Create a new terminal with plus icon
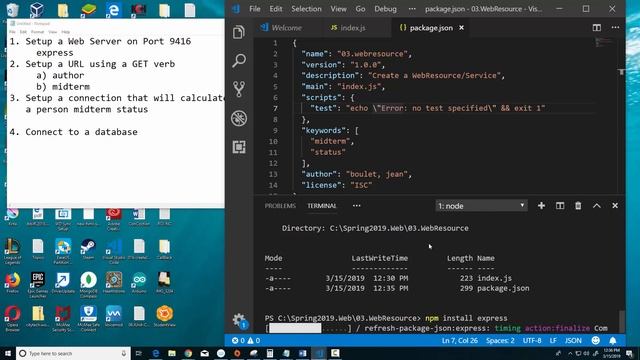This screenshot has width=640, height=360. point(541,206)
